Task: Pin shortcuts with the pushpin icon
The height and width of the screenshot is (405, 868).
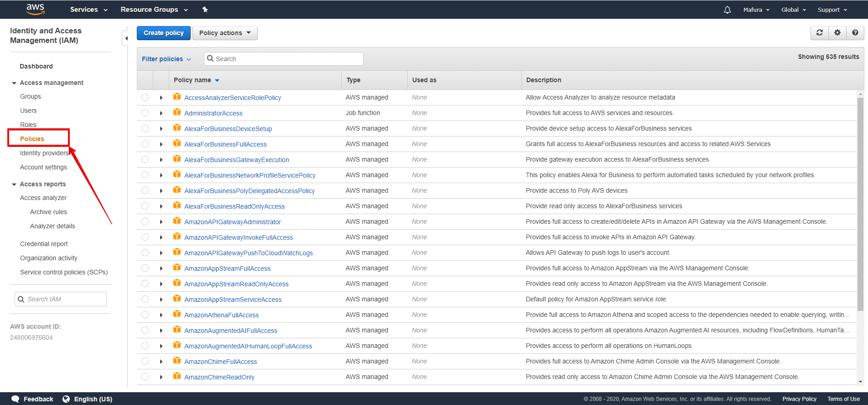Action: pyautogui.click(x=205, y=10)
